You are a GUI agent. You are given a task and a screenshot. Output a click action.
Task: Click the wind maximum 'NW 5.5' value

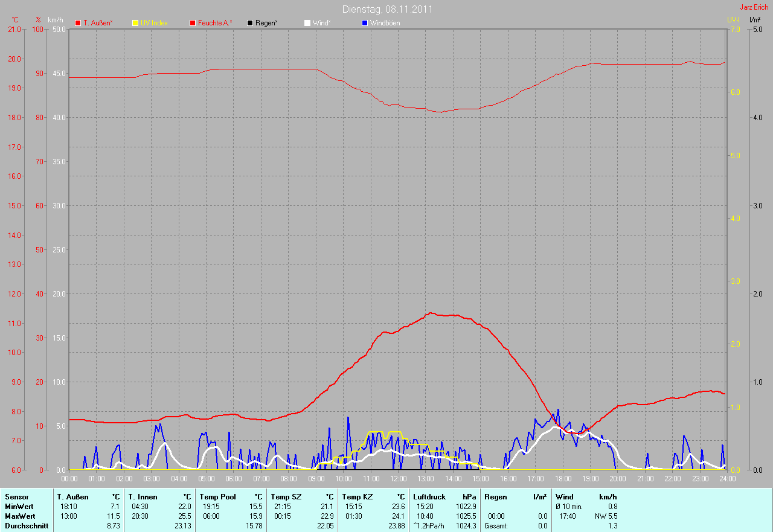pos(606,516)
